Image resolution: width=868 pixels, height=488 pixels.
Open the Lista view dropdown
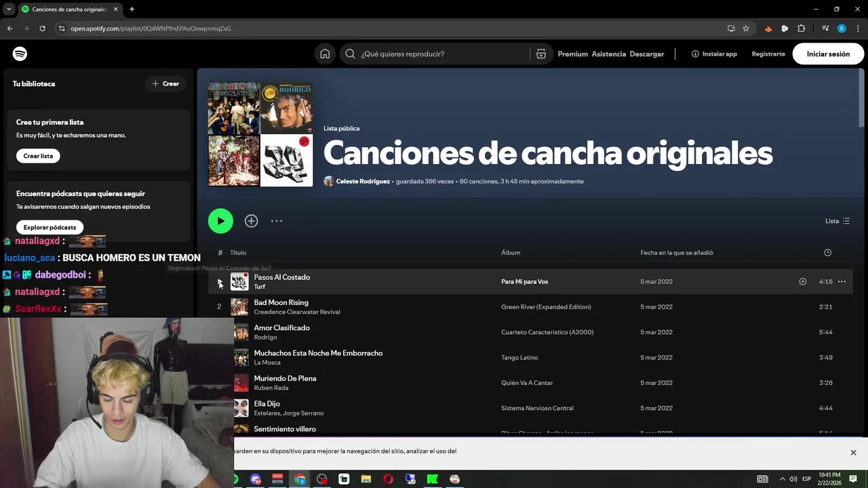pyautogui.click(x=837, y=221)
